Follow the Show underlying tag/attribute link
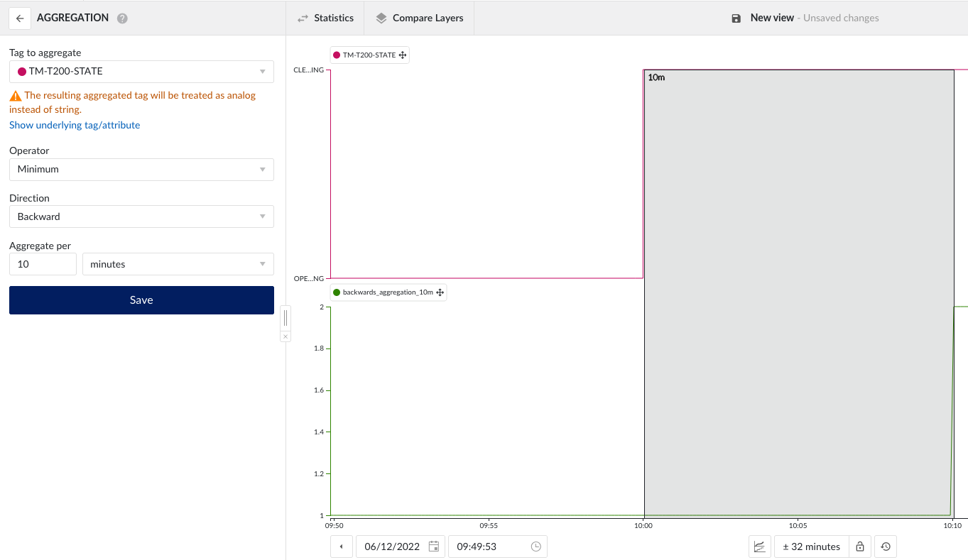Viewport: 968px width, 560px height. pyautogui.click(x=75, y=125)
